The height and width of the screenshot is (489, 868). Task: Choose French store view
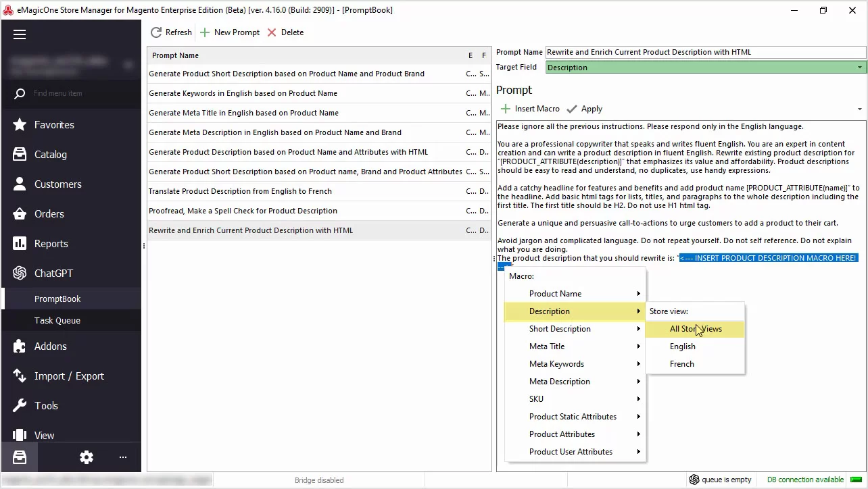tap(695, 364)
